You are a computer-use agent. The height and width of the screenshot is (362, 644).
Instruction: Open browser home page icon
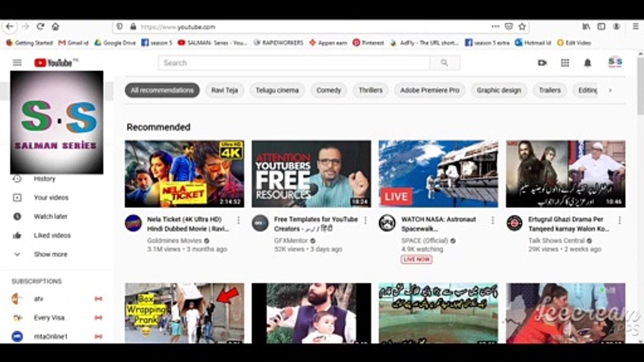(55, 27)
